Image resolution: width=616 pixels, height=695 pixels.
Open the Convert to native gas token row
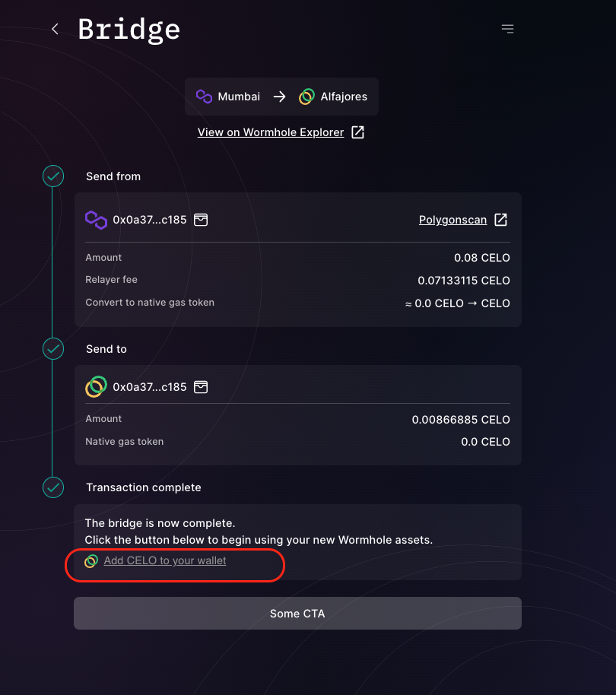tap(297, 303)
